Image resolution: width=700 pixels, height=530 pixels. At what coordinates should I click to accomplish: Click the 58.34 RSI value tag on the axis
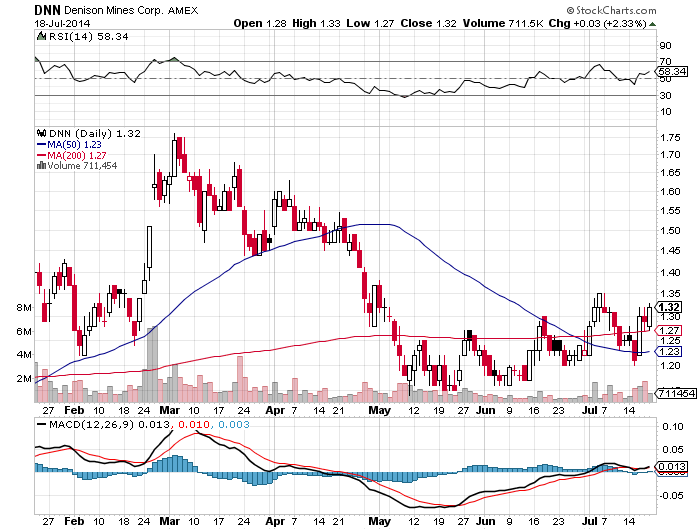click(673, 71)
